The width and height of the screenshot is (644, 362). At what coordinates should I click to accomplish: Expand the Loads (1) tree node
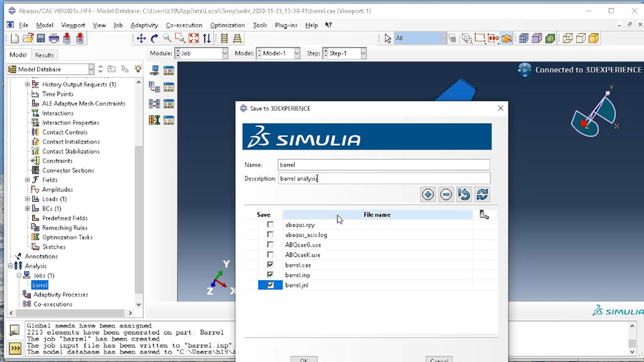[x=27, y=198]
